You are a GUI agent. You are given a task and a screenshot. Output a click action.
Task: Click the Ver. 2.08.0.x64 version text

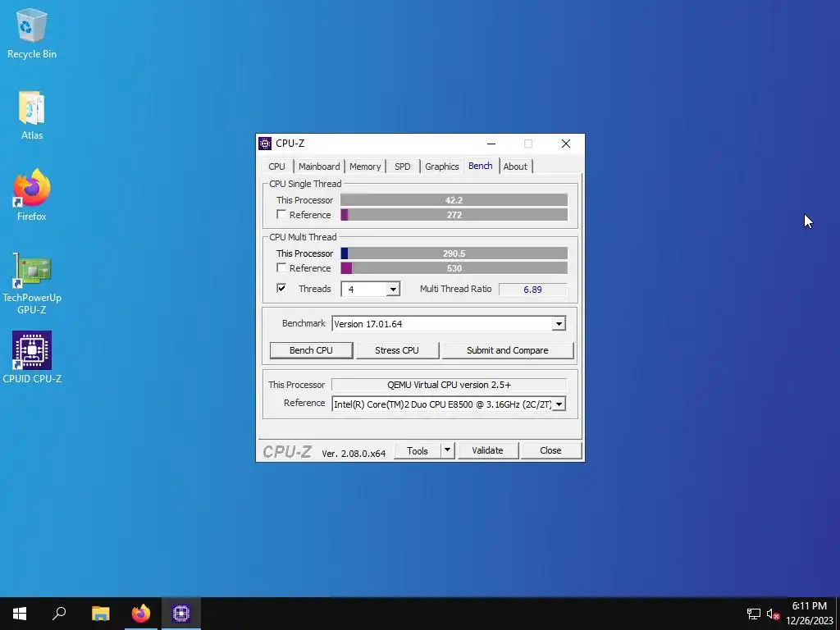354,453
